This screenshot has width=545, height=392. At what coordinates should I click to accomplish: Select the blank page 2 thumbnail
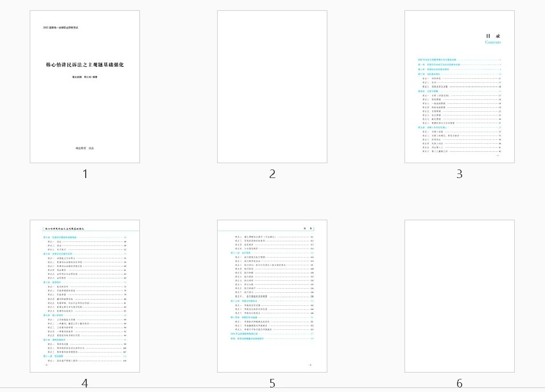(x=272, y=86)
